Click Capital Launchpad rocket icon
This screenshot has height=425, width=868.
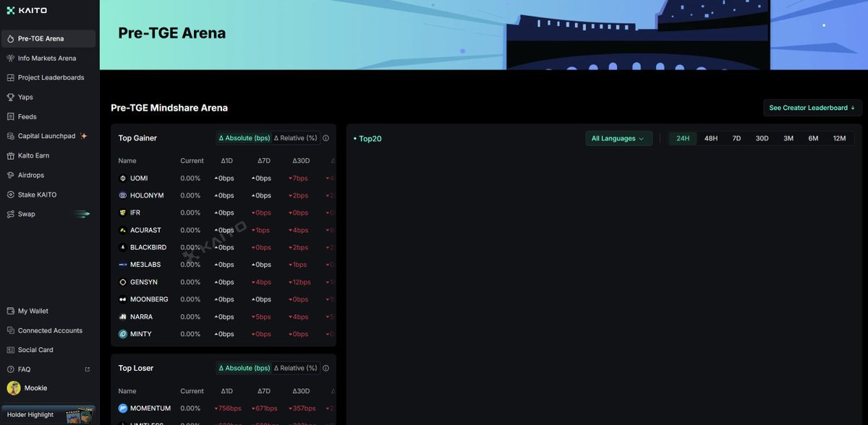point(11,137)
